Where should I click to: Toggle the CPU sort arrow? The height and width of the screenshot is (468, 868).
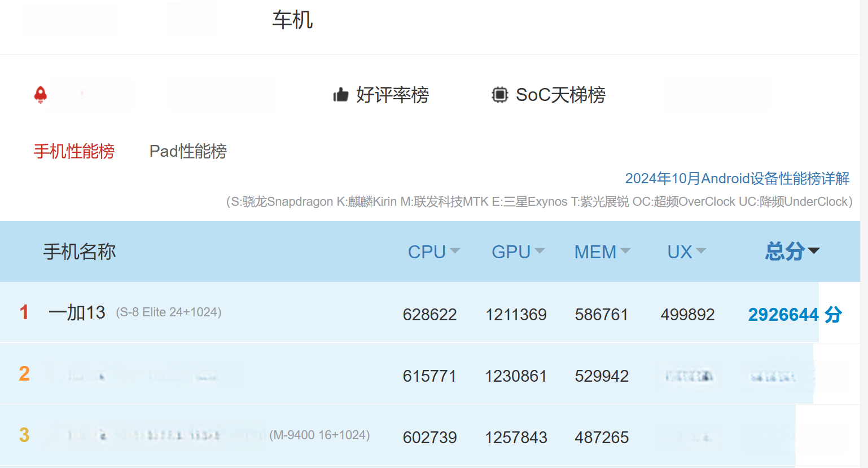(x=455, y=251)
